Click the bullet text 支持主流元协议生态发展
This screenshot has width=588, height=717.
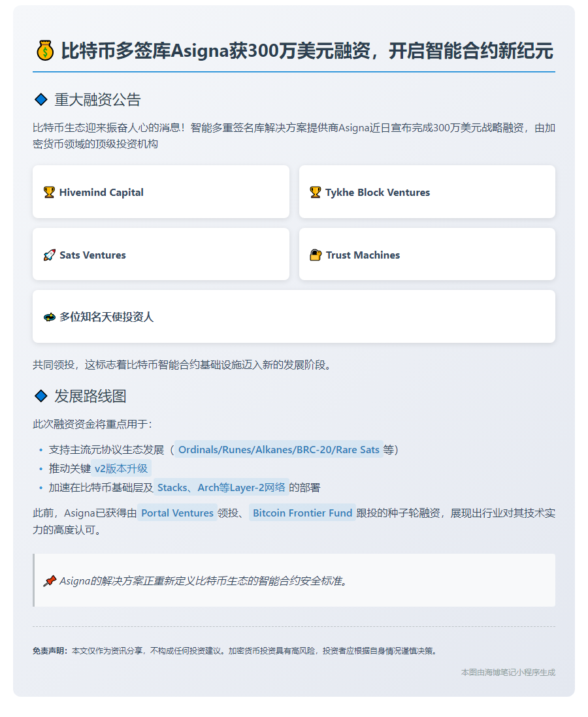click(x=106, y=450)
